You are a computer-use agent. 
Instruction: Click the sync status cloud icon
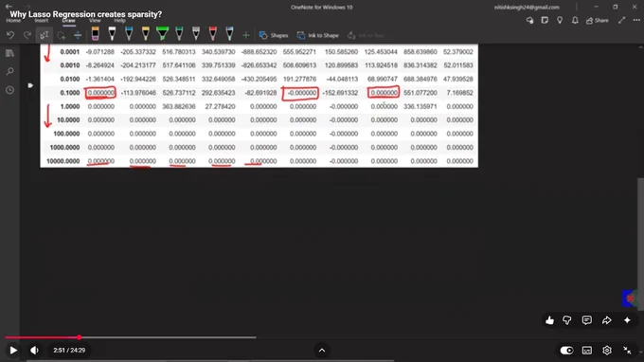529,20
